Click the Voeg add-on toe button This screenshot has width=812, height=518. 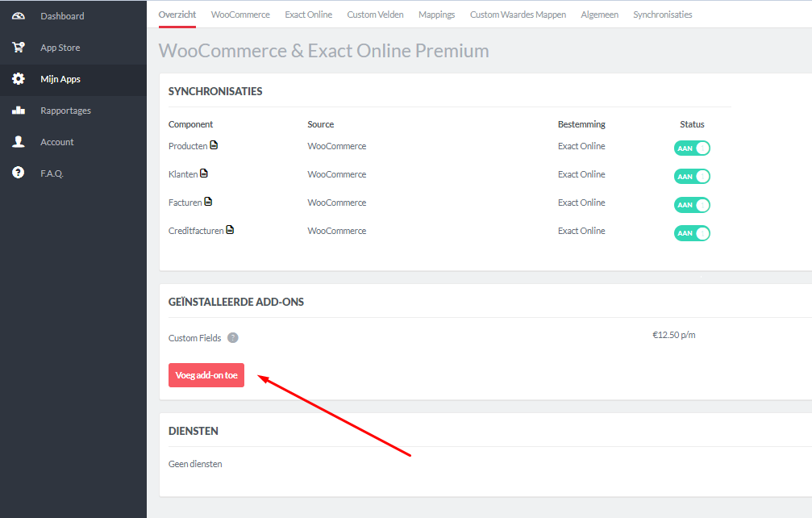coord(206,375)
